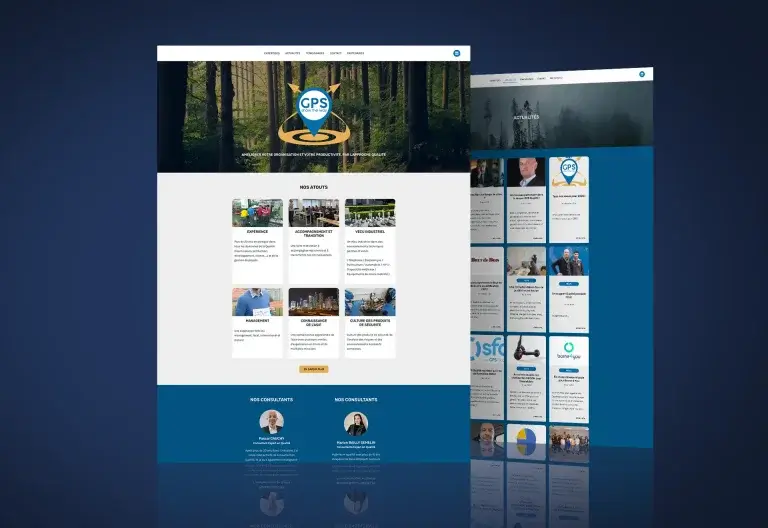Click the yellow En savoir plus button
This screenshot has width=768, height=528.
313,369
